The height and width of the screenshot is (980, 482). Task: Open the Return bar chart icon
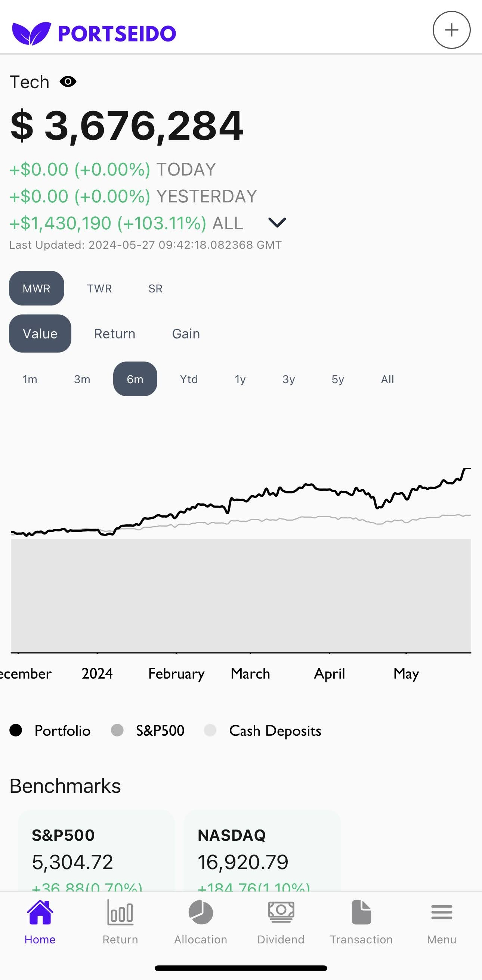(x=120, y=912)
